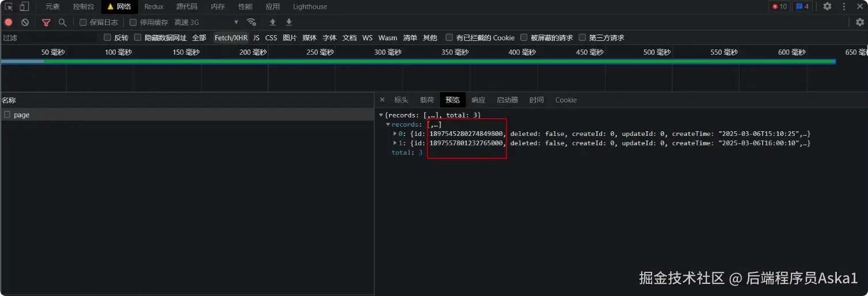Toggle the 反转 checkbox

107,37
